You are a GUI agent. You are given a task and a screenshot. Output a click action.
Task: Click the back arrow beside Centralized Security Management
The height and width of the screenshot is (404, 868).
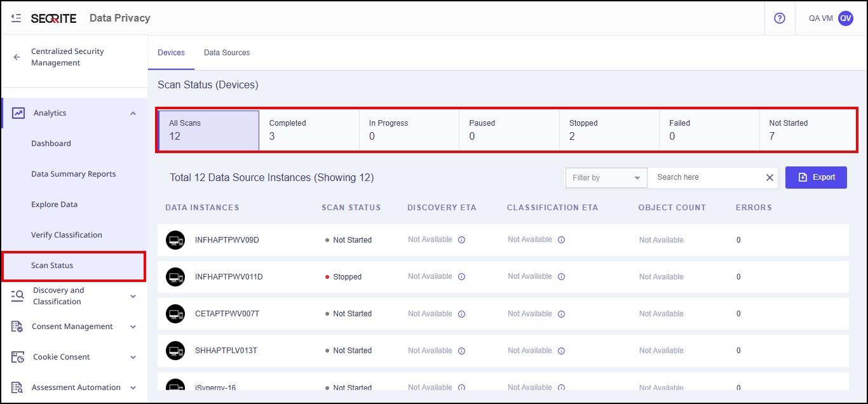point(17,57)
